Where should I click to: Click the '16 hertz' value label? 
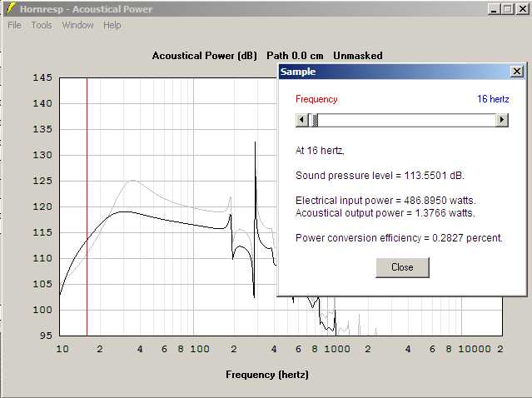(x=493, y=99)
